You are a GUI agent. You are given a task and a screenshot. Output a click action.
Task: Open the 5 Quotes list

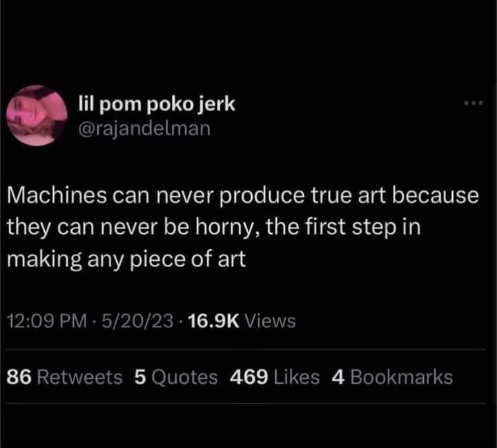coord(175,377)
